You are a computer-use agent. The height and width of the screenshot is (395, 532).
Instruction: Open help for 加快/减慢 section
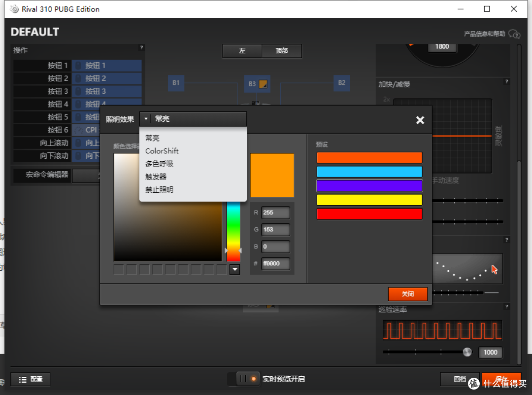coord(506,81)
